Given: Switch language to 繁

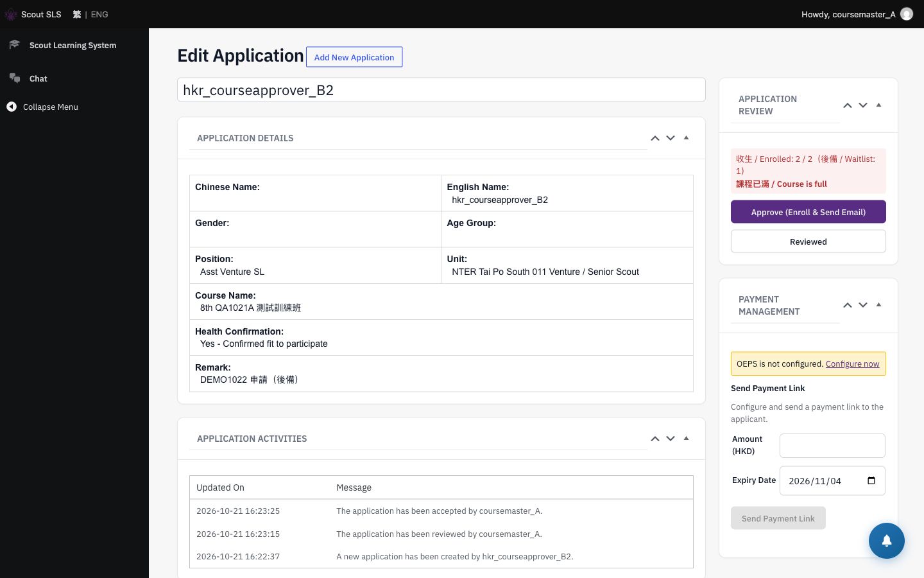Looking at the screenshot, I should (x=77, y=14).
